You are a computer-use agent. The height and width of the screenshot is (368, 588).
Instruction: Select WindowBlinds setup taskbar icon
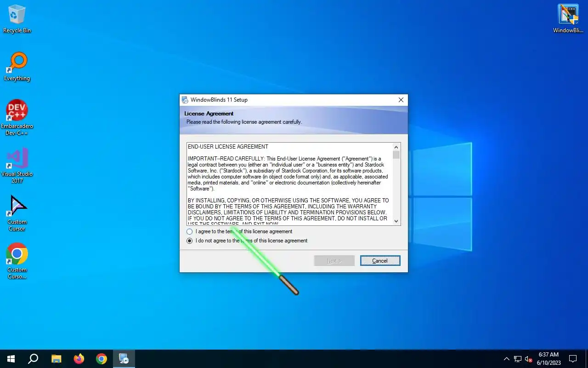point(124,359)
